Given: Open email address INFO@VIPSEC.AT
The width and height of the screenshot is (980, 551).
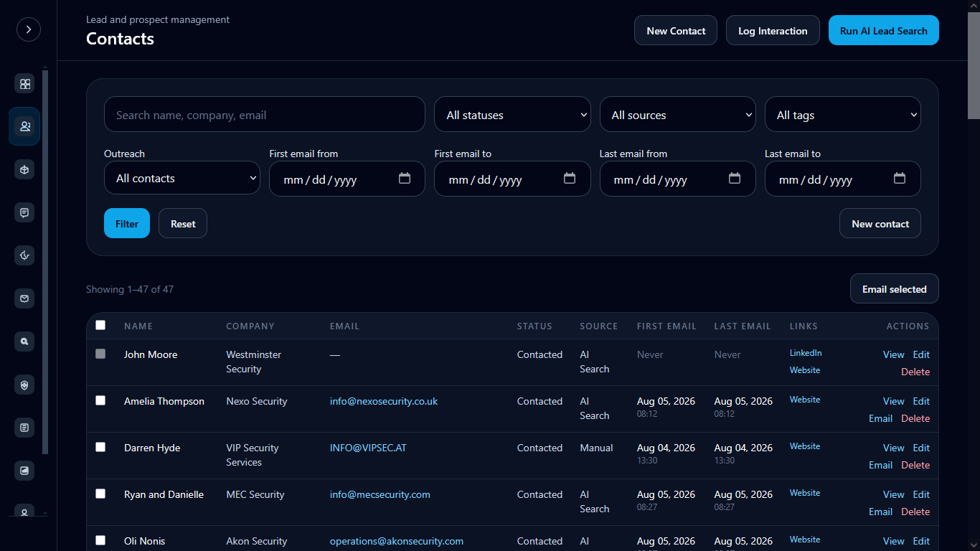Looking at the screenshot, I should coord(368,448).
